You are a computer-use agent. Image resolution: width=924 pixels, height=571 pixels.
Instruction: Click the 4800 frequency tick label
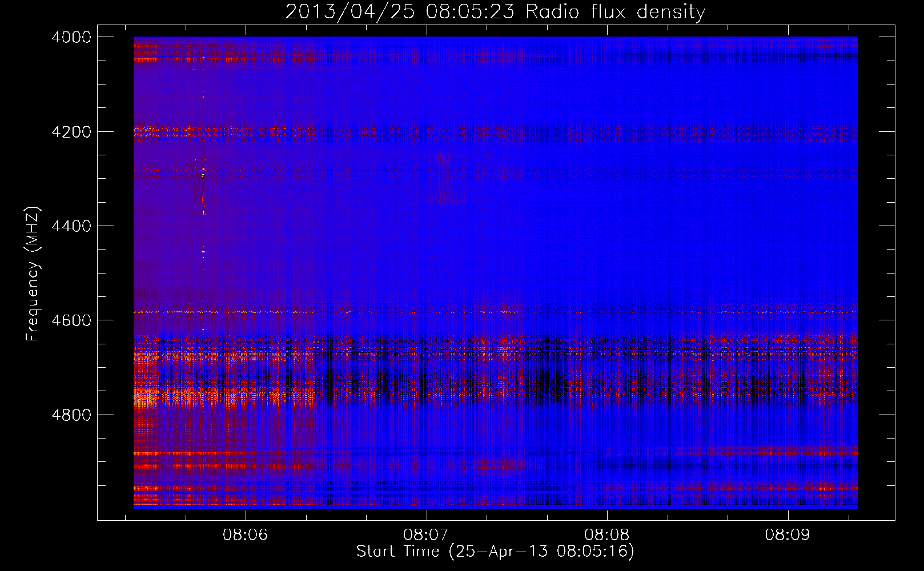tap(71, 415)
